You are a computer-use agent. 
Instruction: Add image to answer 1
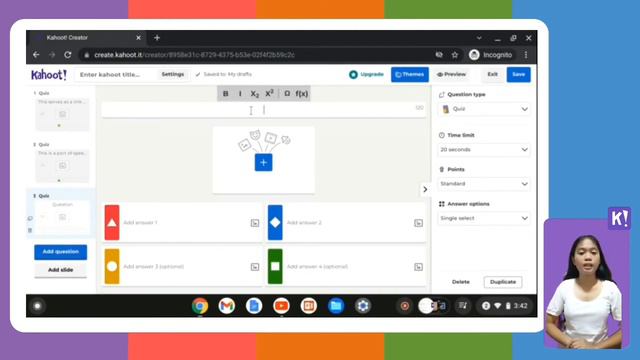click(x=255, y=223)
